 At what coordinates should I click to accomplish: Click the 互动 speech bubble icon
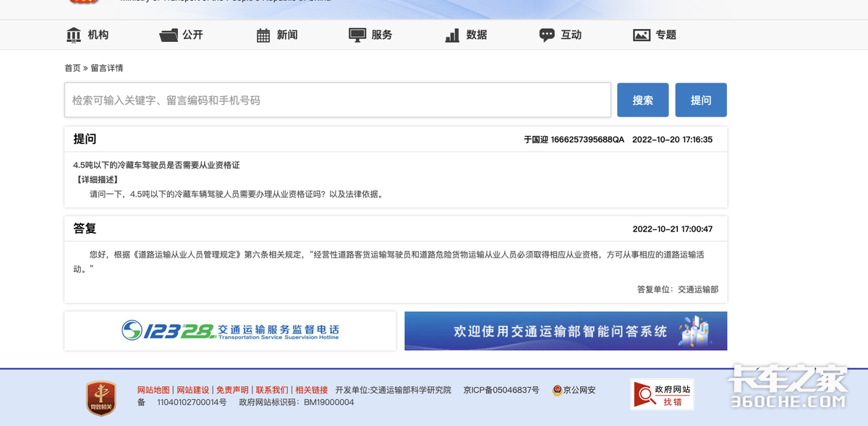pyautogui.click(x=547, y=35)
